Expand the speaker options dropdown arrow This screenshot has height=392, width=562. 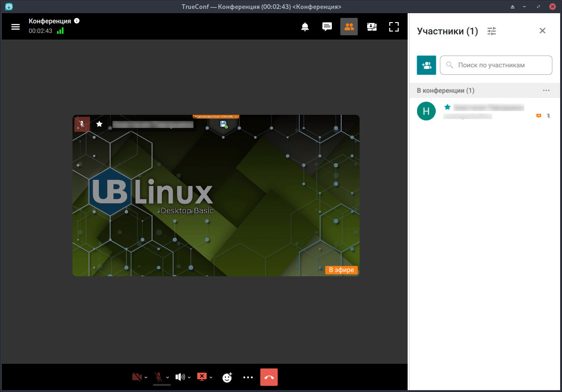pyautogui.click(x=189, y=377)
